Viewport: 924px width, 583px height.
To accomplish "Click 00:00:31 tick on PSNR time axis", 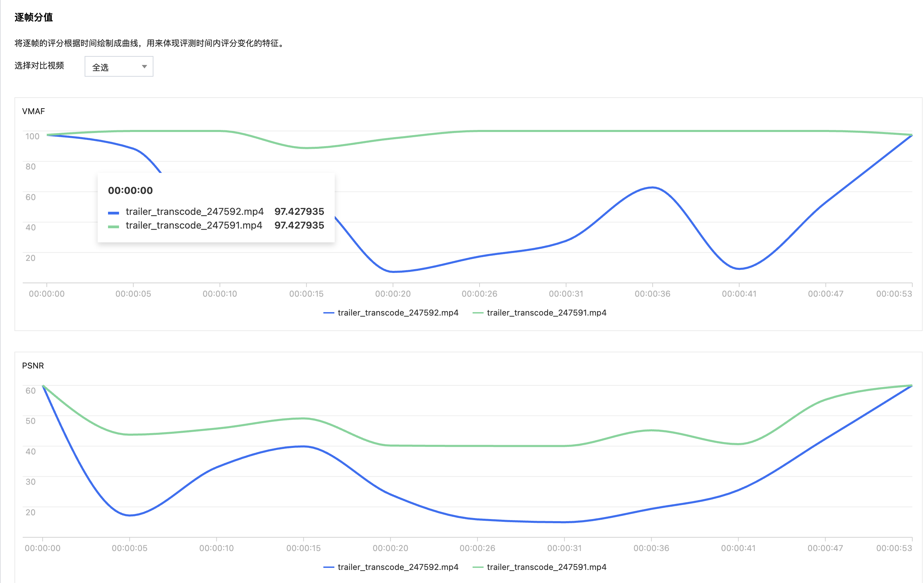I will [x=564, y=548].
